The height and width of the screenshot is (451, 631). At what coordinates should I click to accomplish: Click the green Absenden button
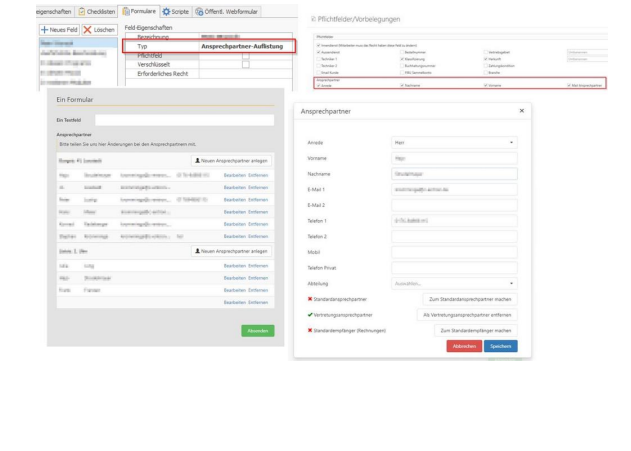point(257,331)
